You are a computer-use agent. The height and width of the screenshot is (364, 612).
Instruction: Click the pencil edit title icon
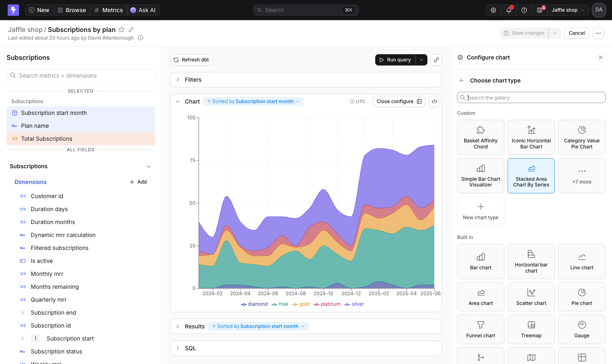(x=131, y=30)
